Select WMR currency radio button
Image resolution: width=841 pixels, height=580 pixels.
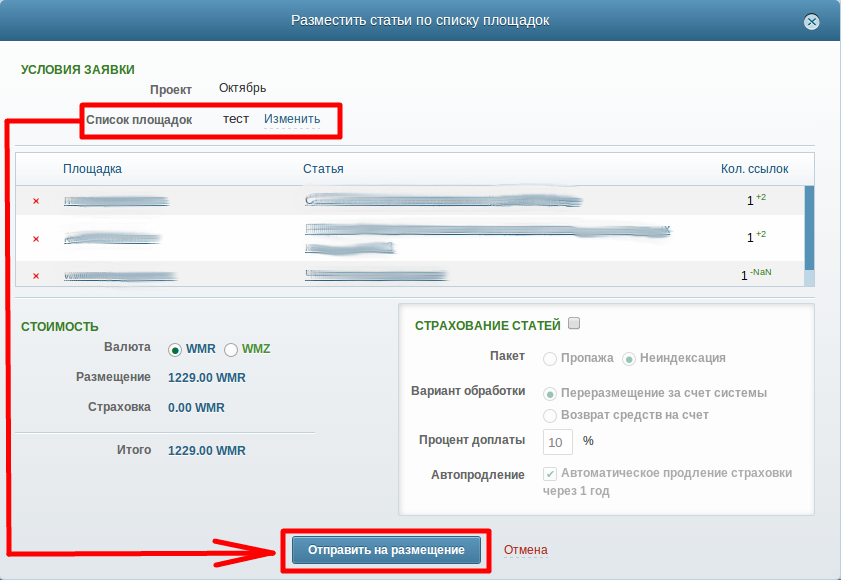point(174,350)
